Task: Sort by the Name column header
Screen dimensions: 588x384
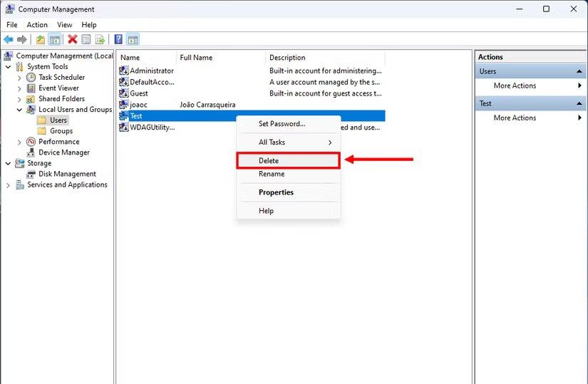Action: [146, 58]
